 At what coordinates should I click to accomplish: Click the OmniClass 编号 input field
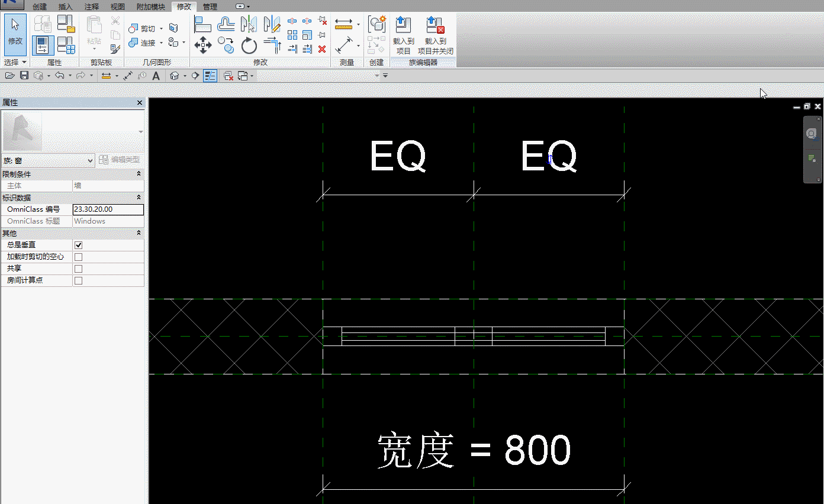pos(108,209)
